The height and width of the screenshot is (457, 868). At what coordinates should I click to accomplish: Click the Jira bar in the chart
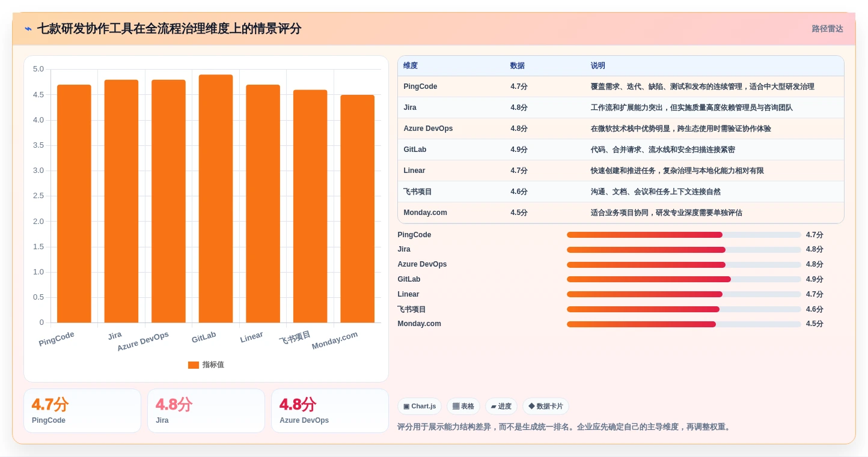pos(121,201)
